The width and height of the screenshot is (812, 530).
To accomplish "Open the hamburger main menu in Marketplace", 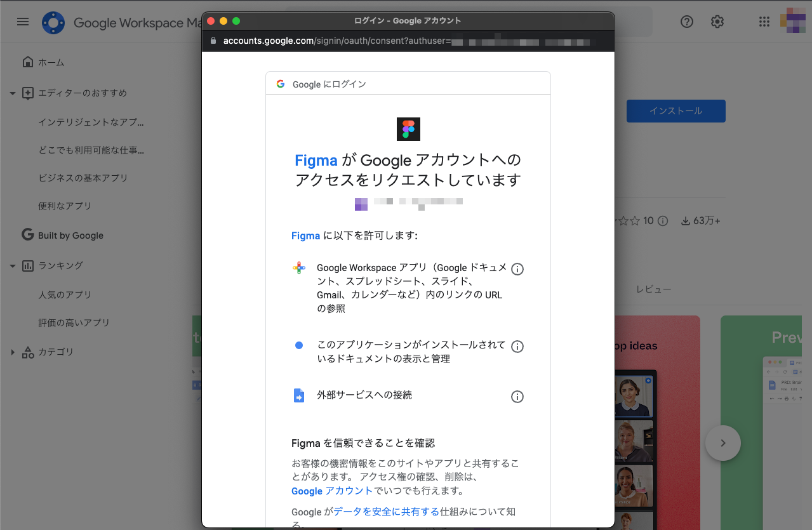I will pyautogui.click(x=23, y=22).
